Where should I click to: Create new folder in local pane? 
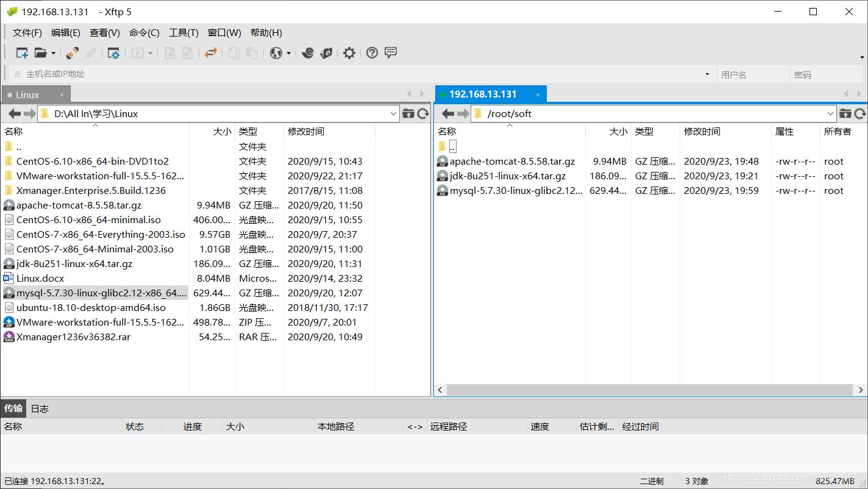click(408, 114)
